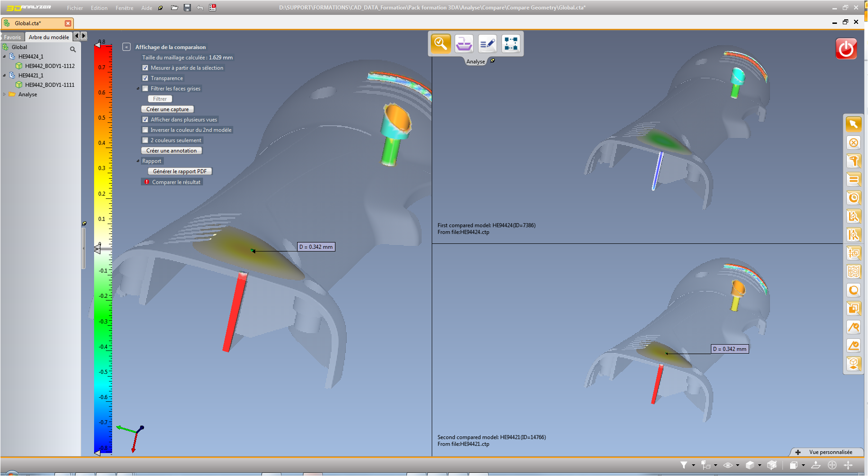Click the filter funnel icon in the bottom toolbar
868x476 pixels.
coord(684,465)
